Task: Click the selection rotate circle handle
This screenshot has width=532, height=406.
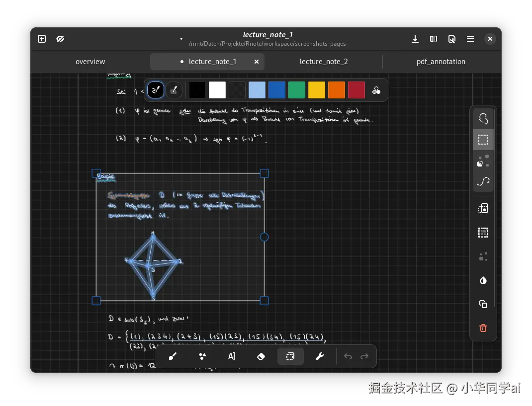Action: (265, 237)
